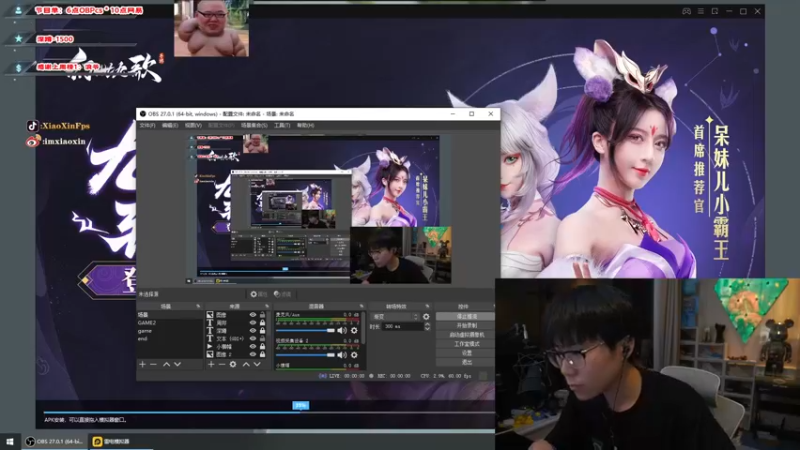The width and height of the screenshot is (800, 450).
Task: Open the 视图(V) menu
Action: pos(193,126)
